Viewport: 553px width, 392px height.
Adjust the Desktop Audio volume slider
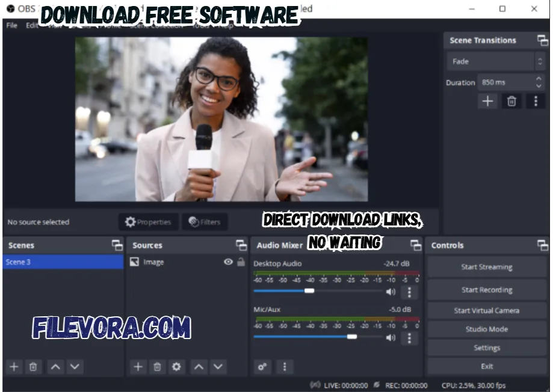310,290
